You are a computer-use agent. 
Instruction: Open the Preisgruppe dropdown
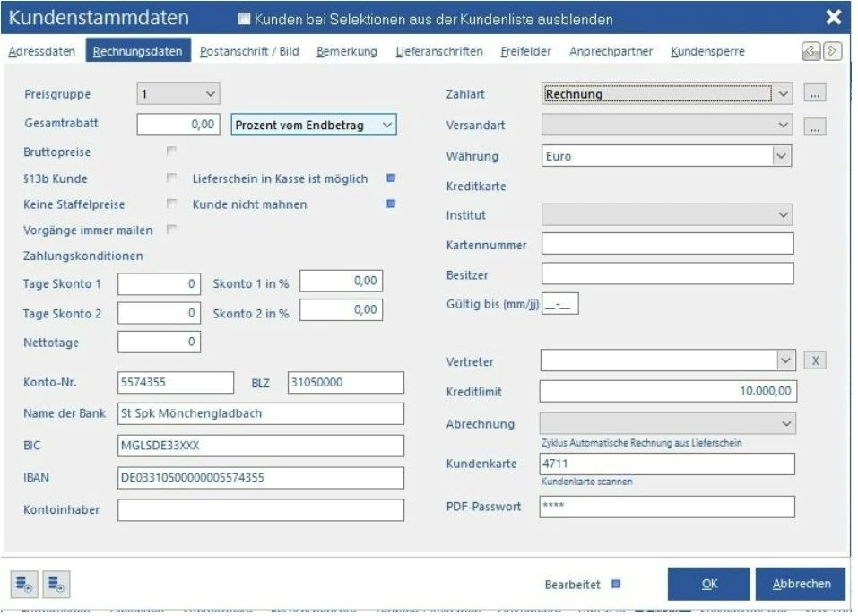coord(178,93)
